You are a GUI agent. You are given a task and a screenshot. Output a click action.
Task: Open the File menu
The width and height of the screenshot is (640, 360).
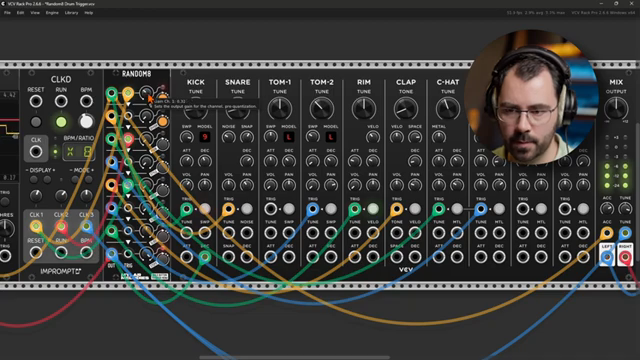[7, 13]
